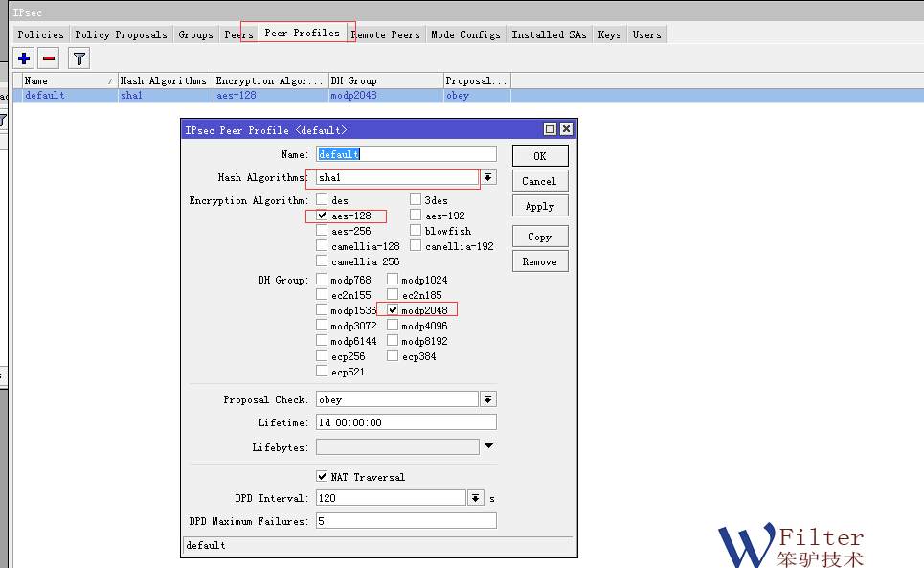Disable the NAT Traversal checkbox
The image size is (924, 568).
point(323,477)
